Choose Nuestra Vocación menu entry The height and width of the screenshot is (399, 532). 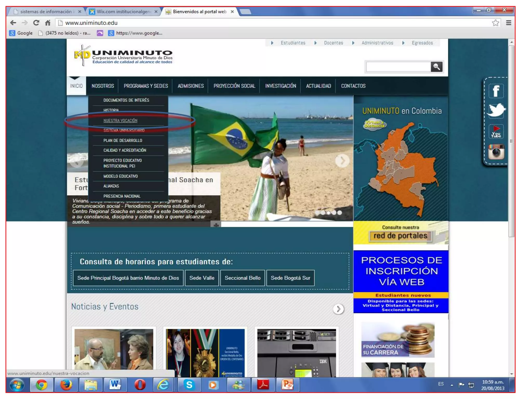click(x=120, y=121)
